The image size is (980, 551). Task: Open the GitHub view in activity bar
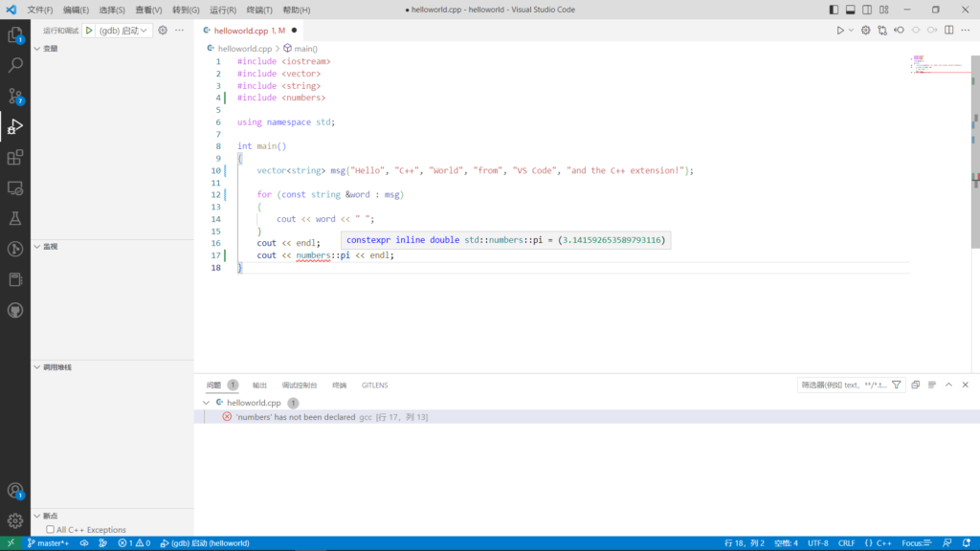pyautogui.click(x=15, y=311)
